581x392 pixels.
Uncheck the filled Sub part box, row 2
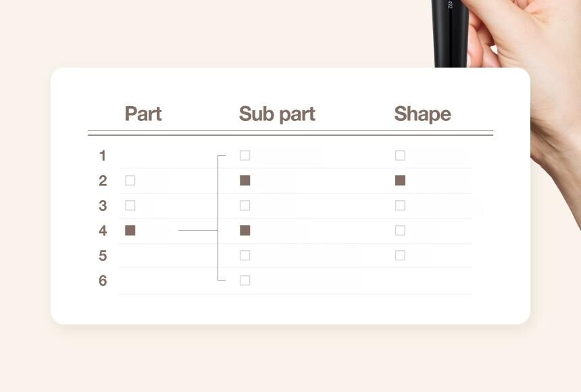(x=245, y=180)
